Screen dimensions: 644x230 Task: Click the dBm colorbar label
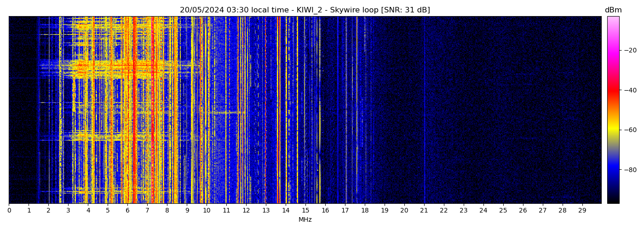pos(613,10)
